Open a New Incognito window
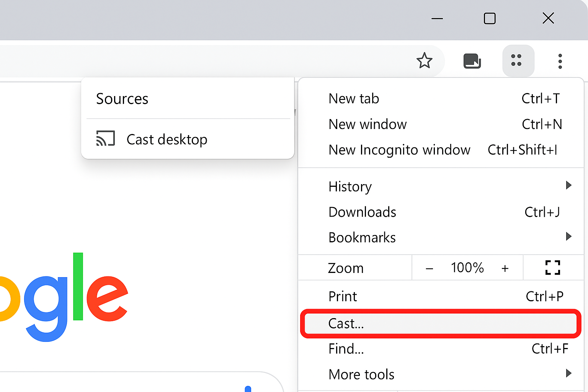Viewport: 588px width, 392px height. point(399,150)
